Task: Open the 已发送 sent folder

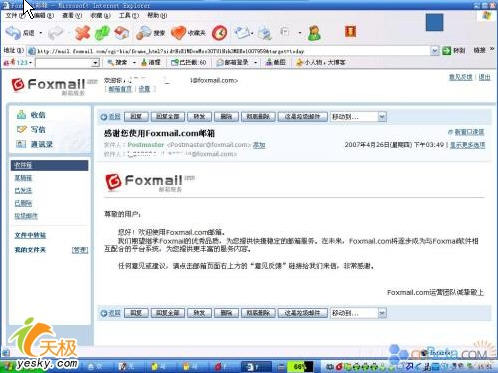Action: [x=23, y=191]
